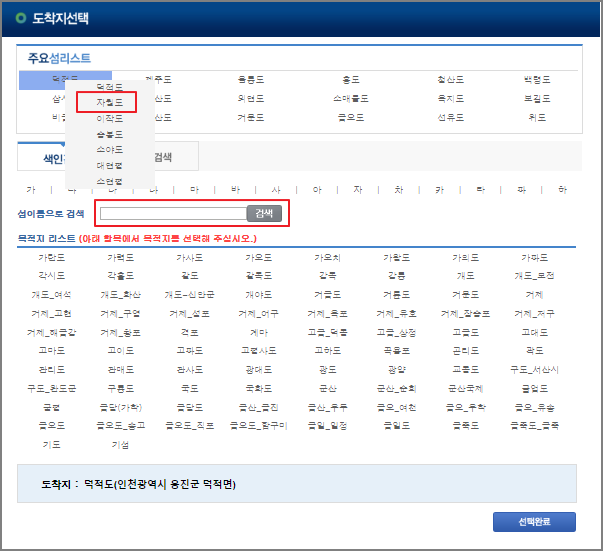
Task: Click 금오도 in main island list
Action: 351,117
